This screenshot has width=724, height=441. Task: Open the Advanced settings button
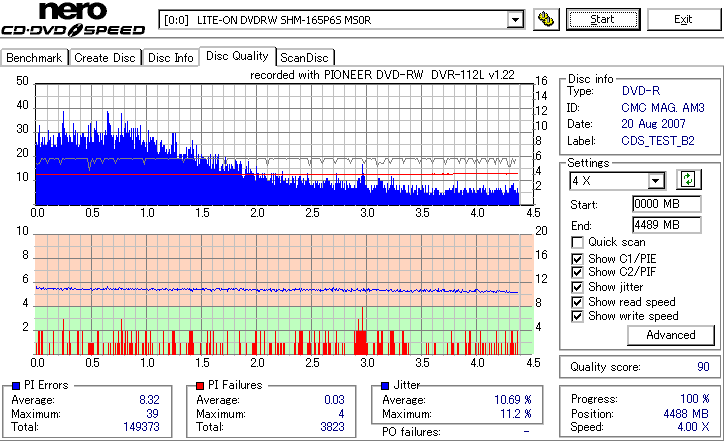670,335
